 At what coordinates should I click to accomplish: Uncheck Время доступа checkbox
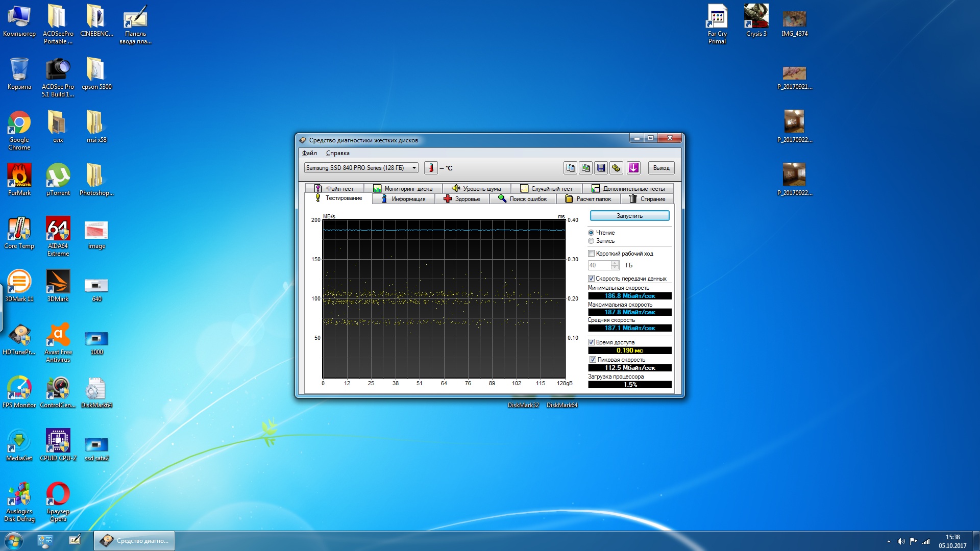[591, 342]
